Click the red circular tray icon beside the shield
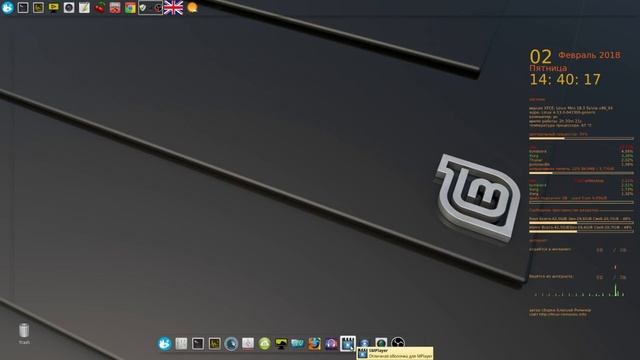The height and width of the screenshot is (360, 640). pyautogui.click(x=157, y=7)
